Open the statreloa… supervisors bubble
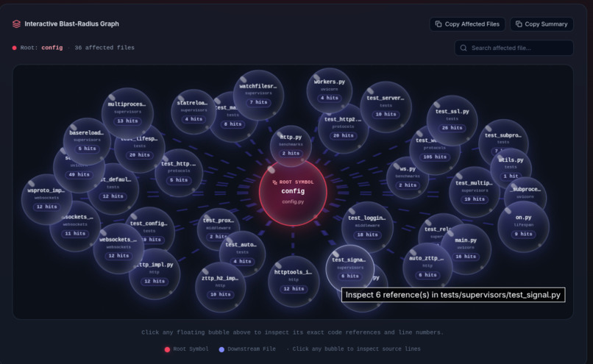Viewport: 593px width, 364px height. [x=194, y=112]
